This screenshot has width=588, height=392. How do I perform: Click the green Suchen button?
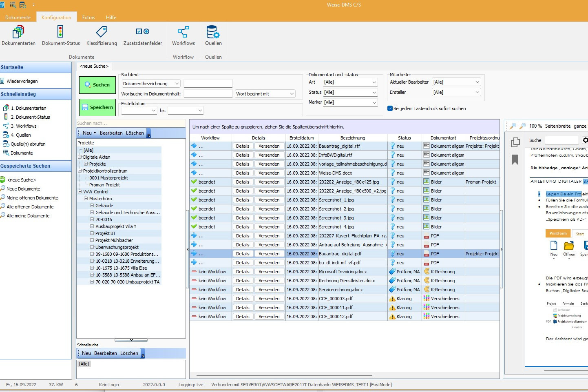(x=97, y=84)
